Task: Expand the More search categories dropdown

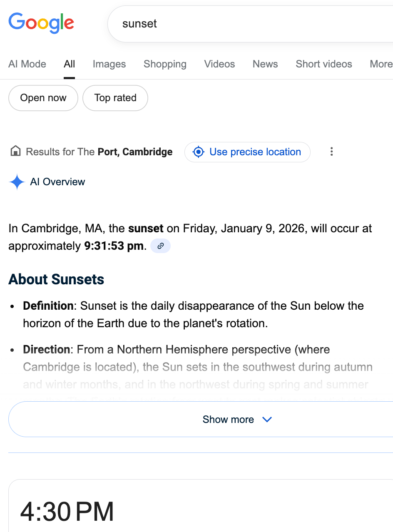Action: click(381, 64)
